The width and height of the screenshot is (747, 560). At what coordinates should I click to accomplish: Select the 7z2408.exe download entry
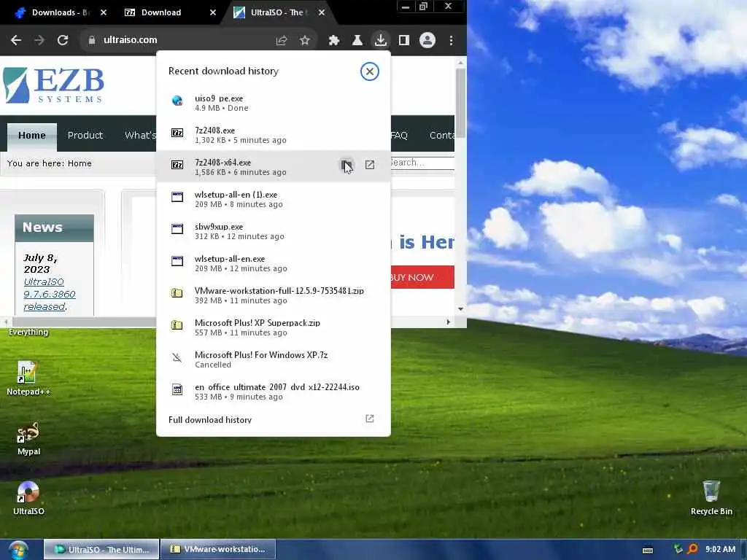tap(274, 135)
